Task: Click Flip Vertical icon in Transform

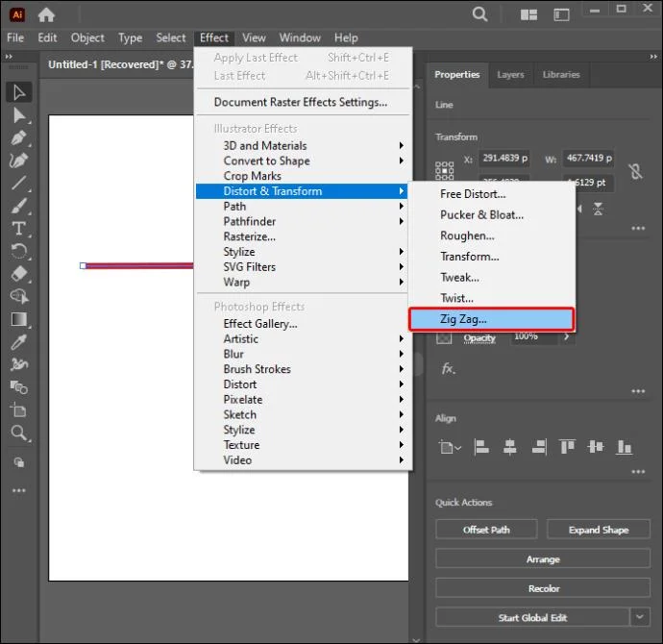Action: pos(598,209)
